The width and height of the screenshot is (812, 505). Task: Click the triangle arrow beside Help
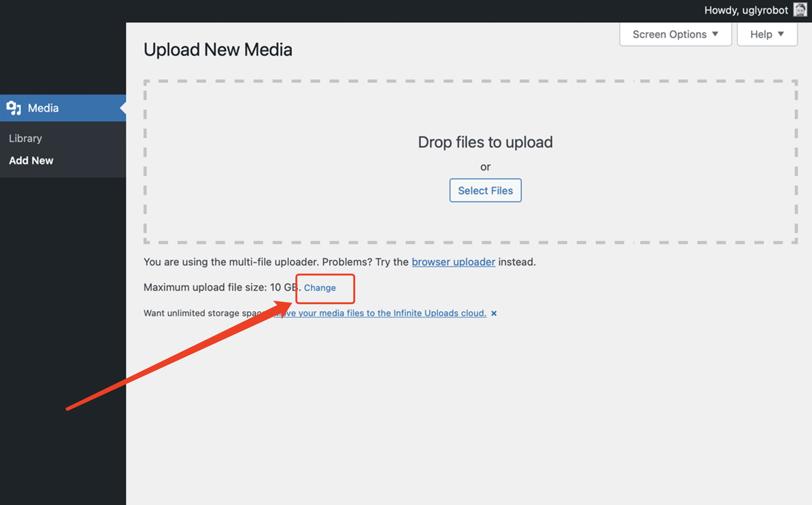[781, 34]
